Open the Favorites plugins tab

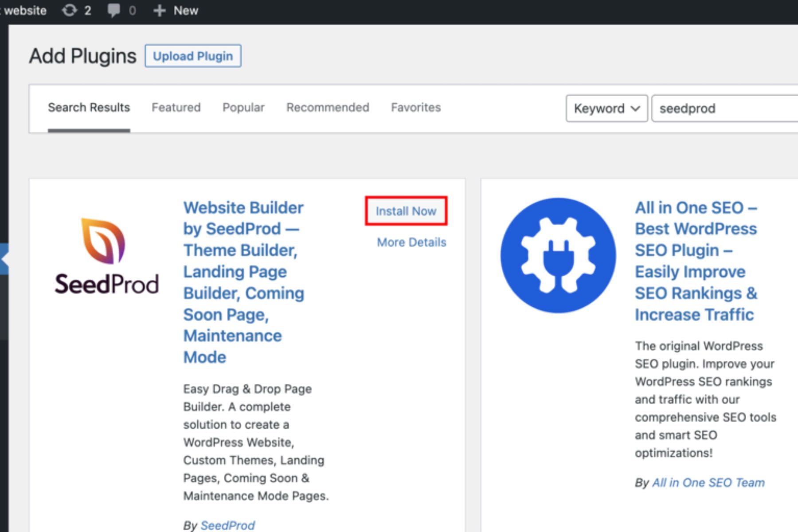pyautogui.click(x=416, y=107)
